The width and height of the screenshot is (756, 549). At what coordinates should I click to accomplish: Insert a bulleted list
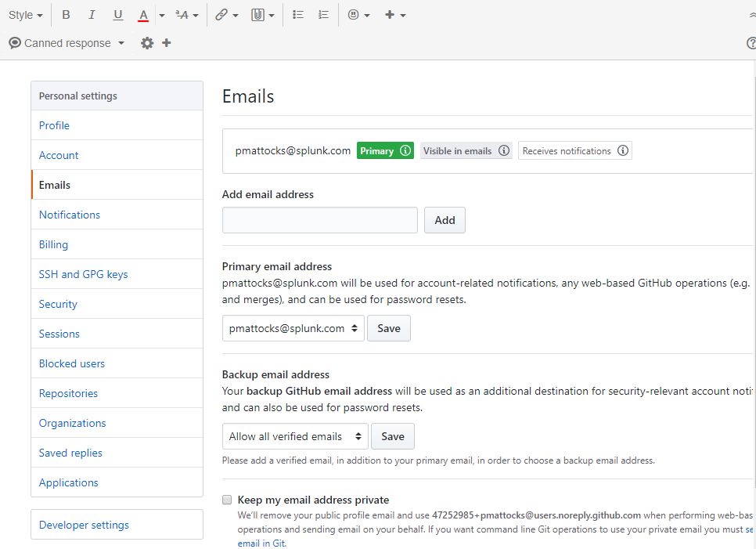pyautogui.click(x=298, y=15)
